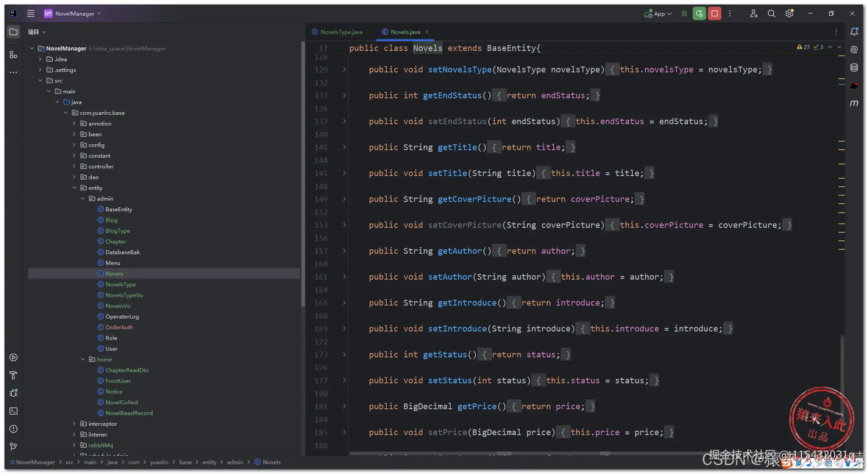Expand the .idea folder
Viewport: 868px width, 474px height.
coord(40,59)
